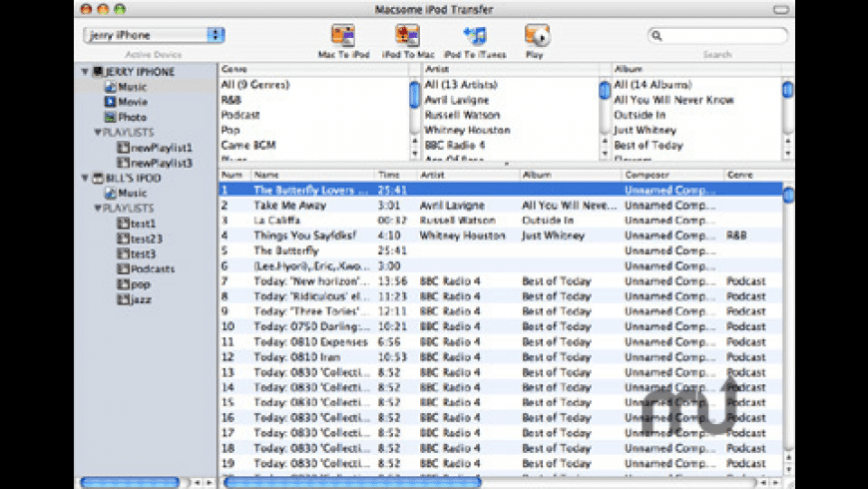Open the test1 playlist
This screenshot has width=868, height=489.
[143, 224]
